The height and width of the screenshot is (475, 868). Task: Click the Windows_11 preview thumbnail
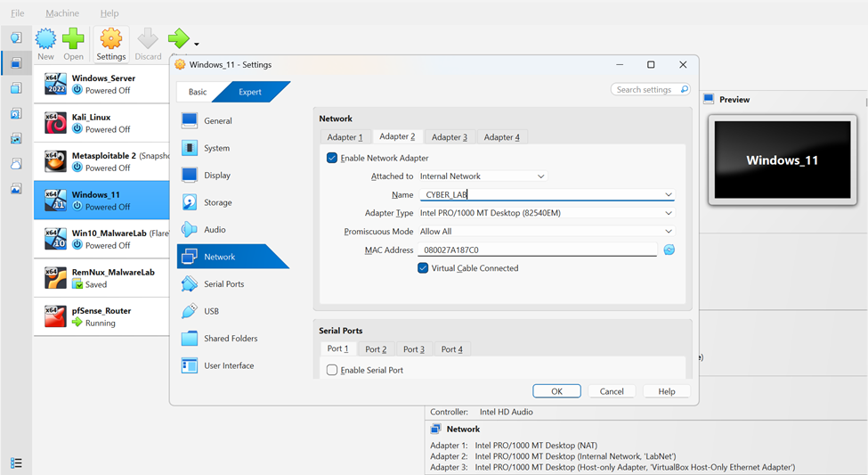point(783,160)
